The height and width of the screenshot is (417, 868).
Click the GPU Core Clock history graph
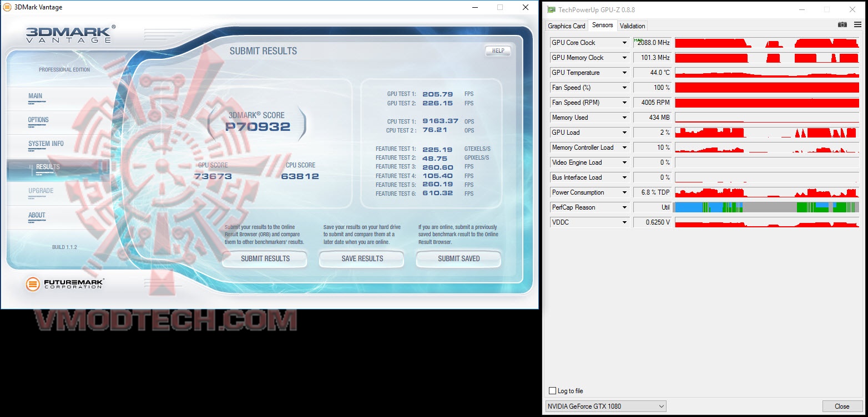(x=766, y=43)
